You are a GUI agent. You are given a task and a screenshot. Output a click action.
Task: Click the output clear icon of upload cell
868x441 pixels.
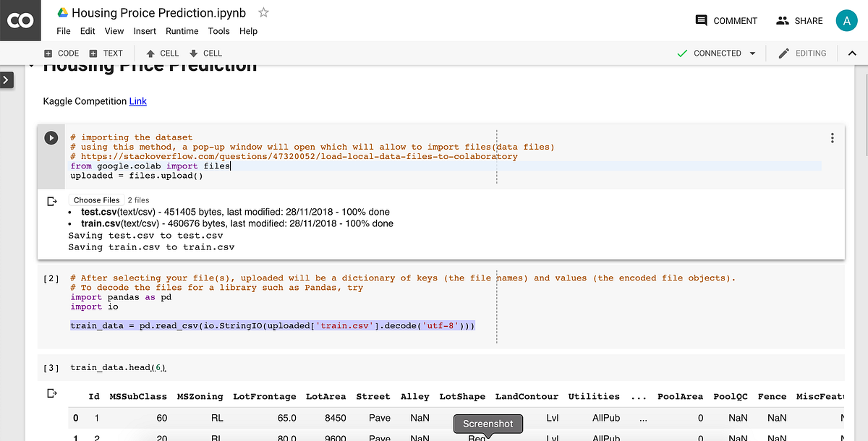(51, 200)
